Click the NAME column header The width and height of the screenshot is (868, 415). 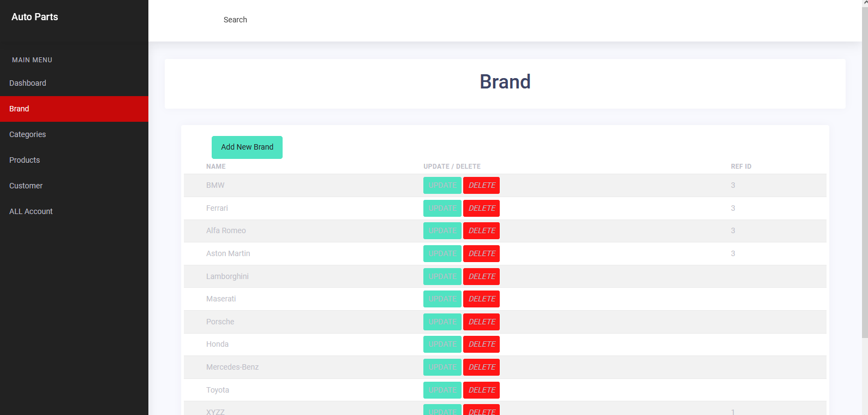(216, 167)
